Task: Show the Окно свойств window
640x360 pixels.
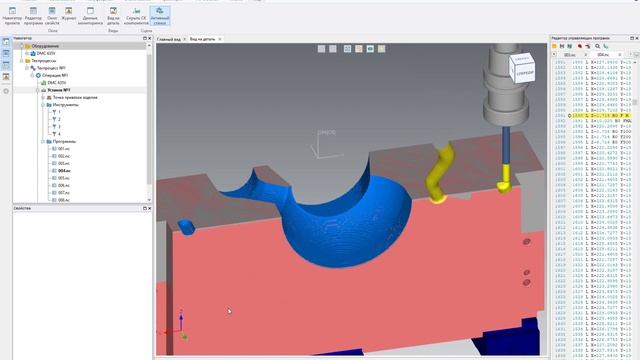Action: (52, 16)
